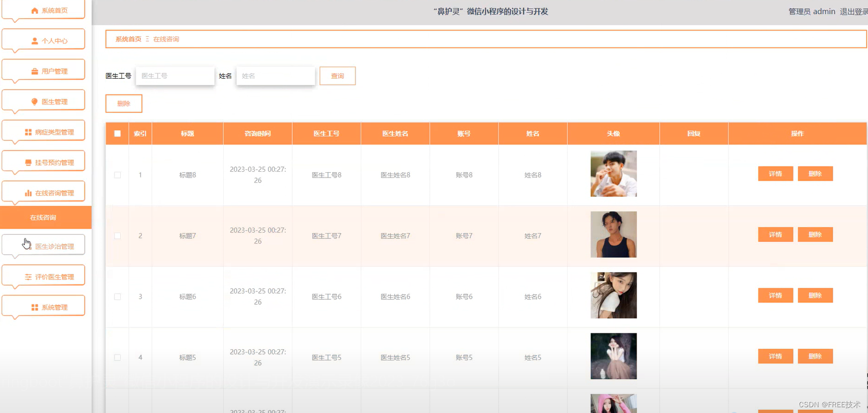Click the bulb icon beside 医生管理
The height and width of the screenshot is (413, 868).
pos(35,102)
